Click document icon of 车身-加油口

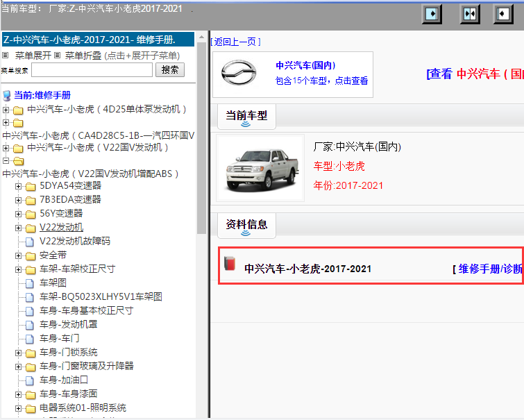coord(30,380)
